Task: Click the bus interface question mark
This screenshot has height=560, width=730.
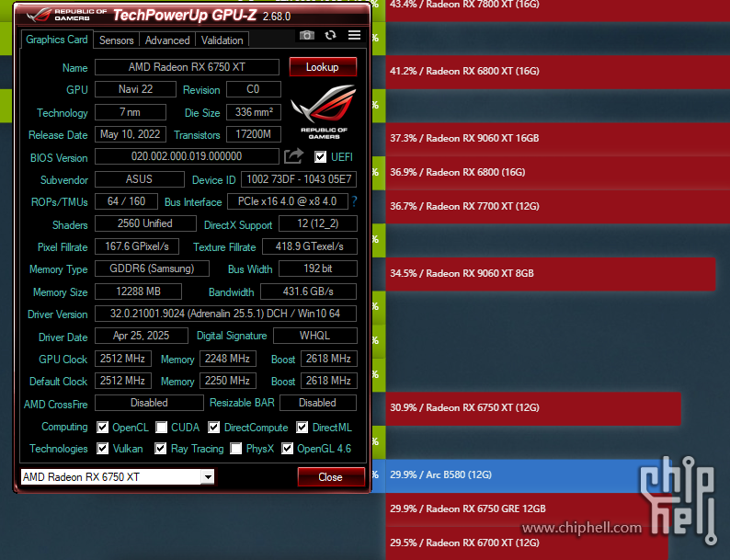Action: pyautogui.click(x=354, y=201)
